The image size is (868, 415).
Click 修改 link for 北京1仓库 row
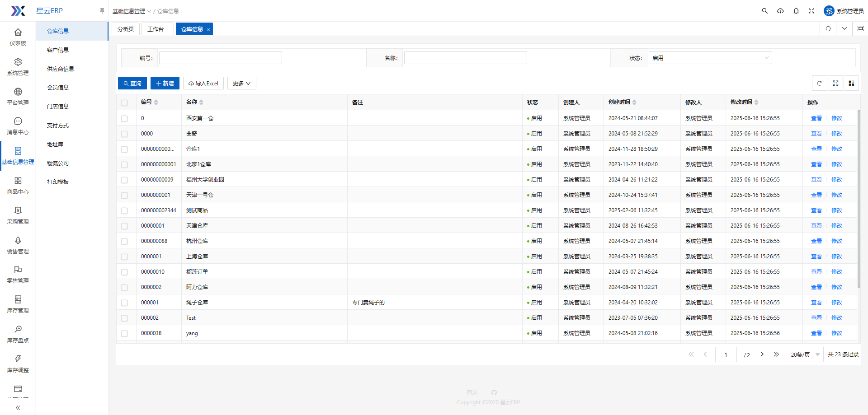tap(836, 164)
